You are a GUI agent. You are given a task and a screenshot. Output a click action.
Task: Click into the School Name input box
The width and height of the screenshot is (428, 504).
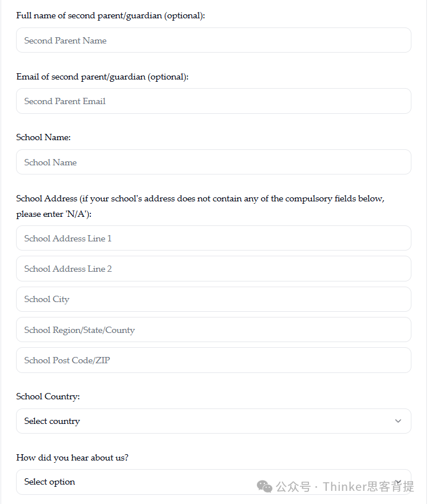tap(213, 162)
